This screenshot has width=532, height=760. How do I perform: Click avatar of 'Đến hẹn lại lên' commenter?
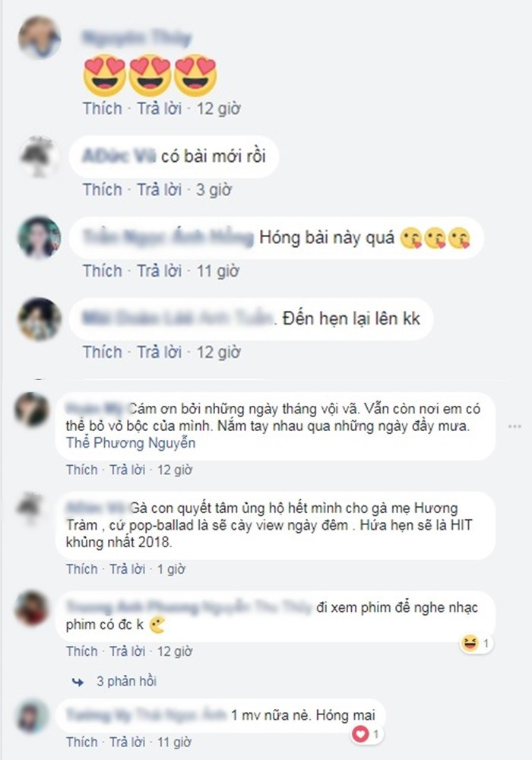[40, 319]
